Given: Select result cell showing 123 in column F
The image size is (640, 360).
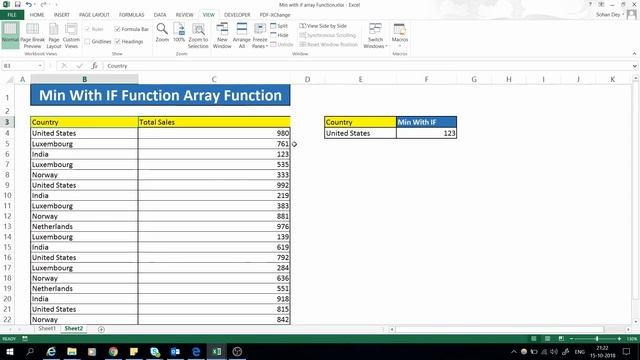Looking at the screenshot, I should pyautogui.click(x=426, y=133).
